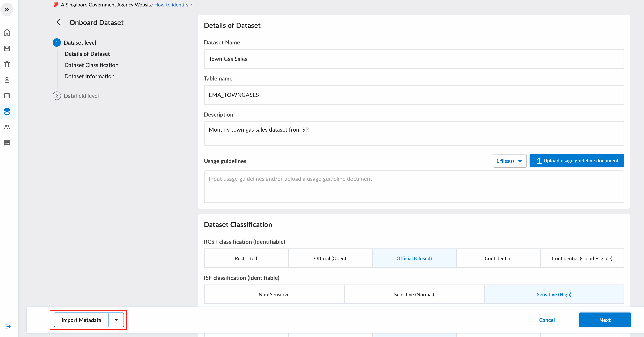This screenshot has height=337, width=644.
Task: Click the Usage guidelines text area
Action: tap(414, 187)
